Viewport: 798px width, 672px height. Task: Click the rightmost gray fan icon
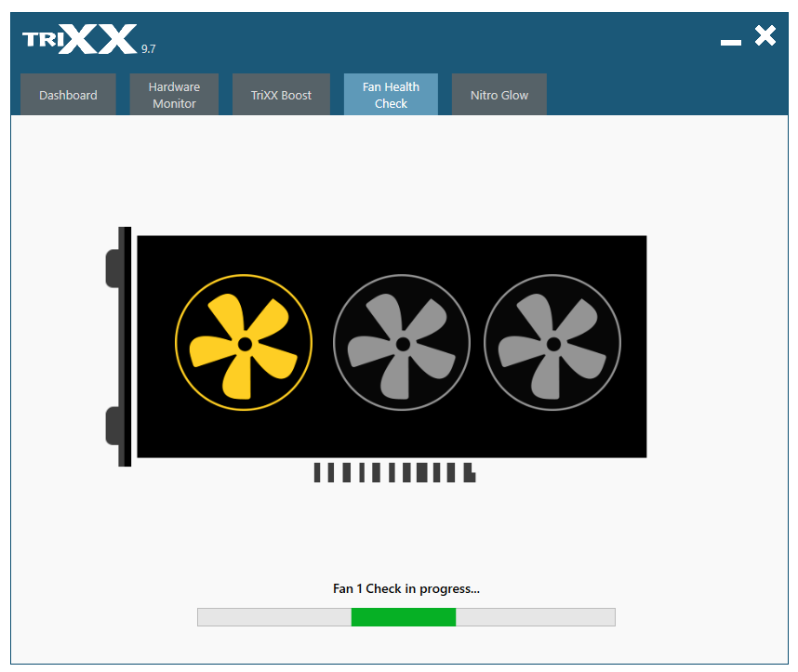pos(552,343)
